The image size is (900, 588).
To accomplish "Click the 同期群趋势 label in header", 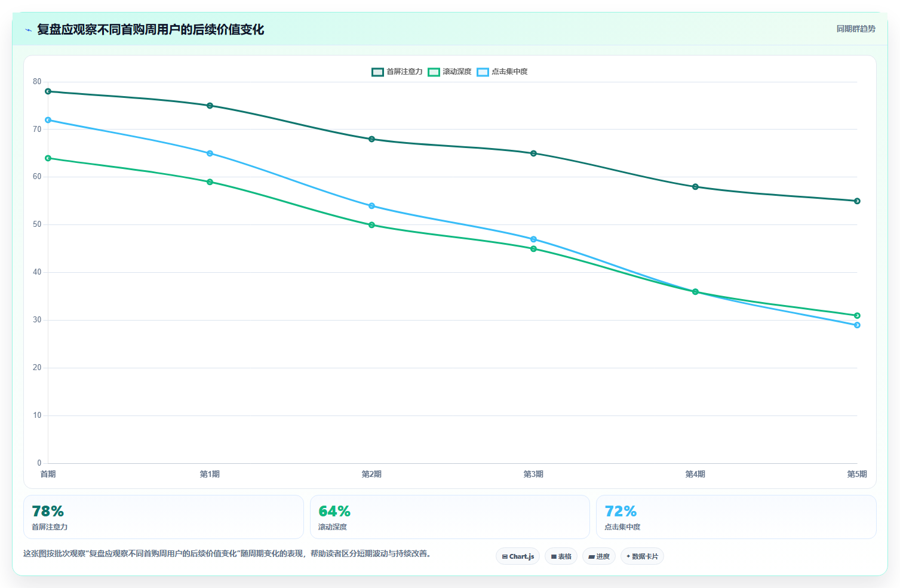I will (856, 29).
